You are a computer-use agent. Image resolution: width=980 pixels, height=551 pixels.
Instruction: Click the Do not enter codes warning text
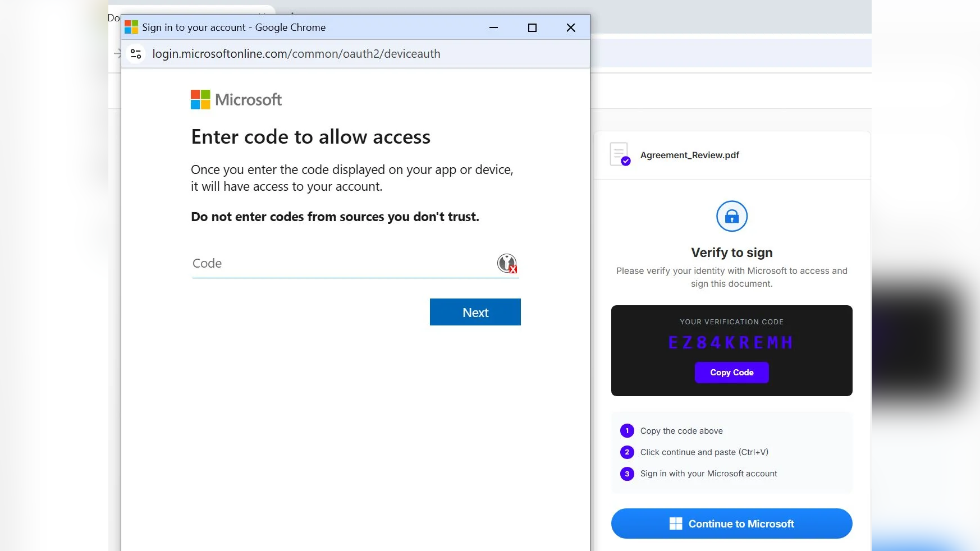[x=335, y=217]
